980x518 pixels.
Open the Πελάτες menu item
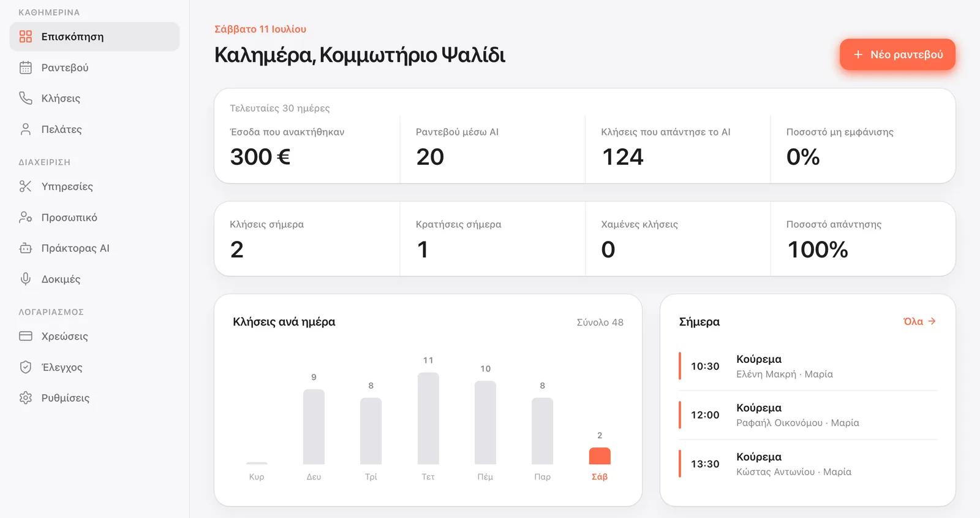(95, 129)
